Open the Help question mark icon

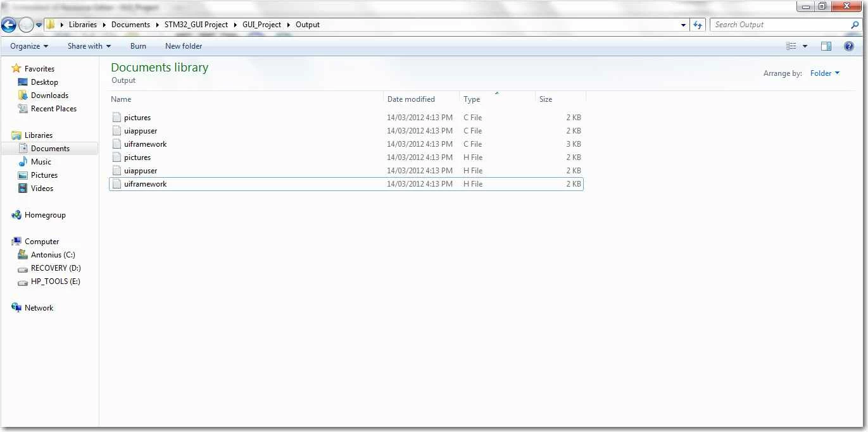pyautogui.click(x=849, y=46)
